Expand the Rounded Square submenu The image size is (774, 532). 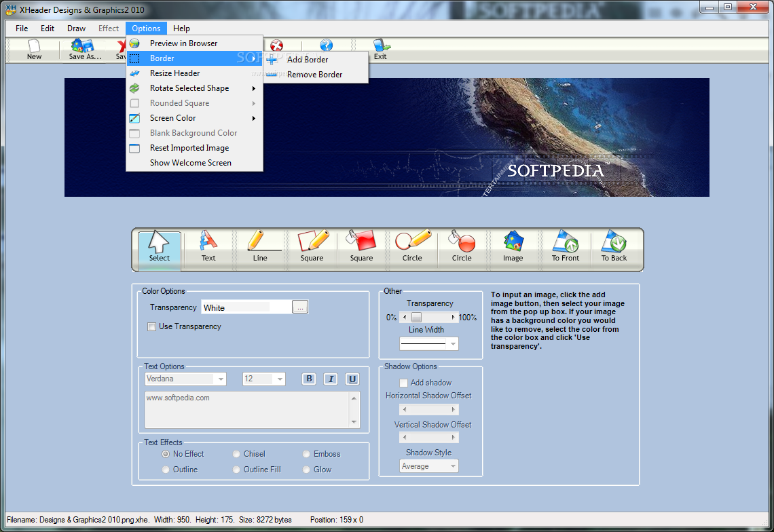[x=254, y=103]
